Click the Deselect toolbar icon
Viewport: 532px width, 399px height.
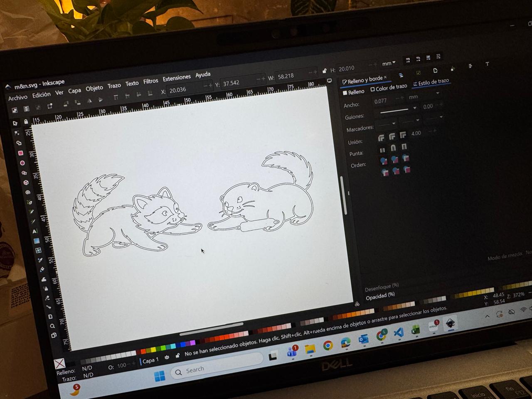tap(38, 108)
